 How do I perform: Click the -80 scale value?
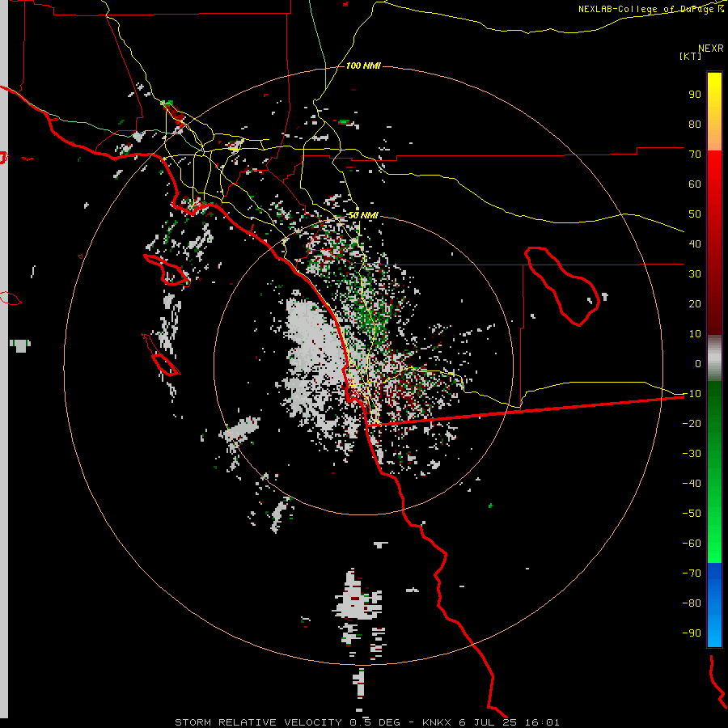tap(692, 603)
